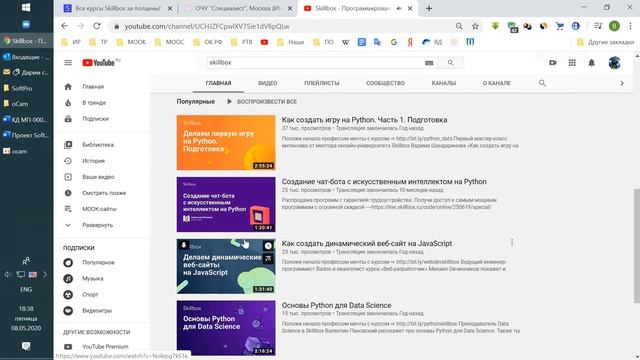Viewport: 640px width, 360px height.
Task: Open the ОК РФ bookmarks folder
Action: (208, 42)
